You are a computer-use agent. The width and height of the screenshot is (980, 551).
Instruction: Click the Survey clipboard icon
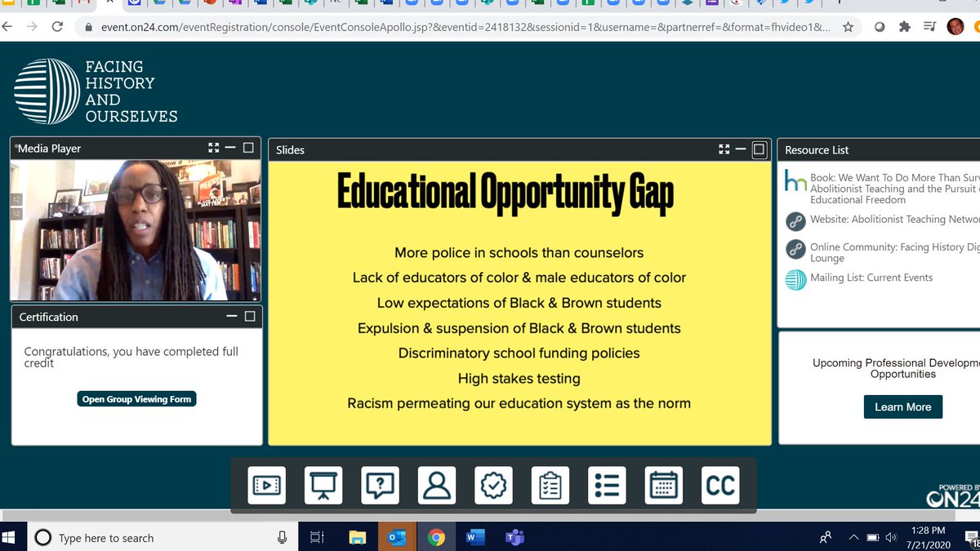[x=550, y=485]
